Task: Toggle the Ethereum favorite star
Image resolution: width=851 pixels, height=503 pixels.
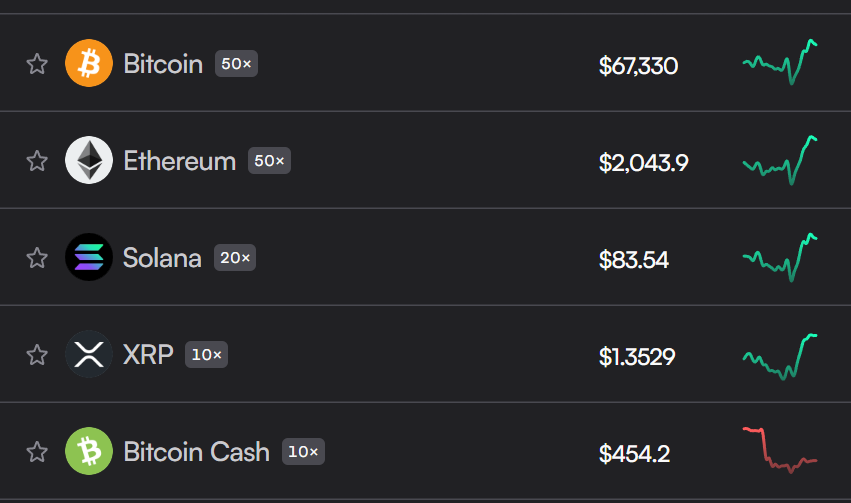Action: [x=37, y=161]
